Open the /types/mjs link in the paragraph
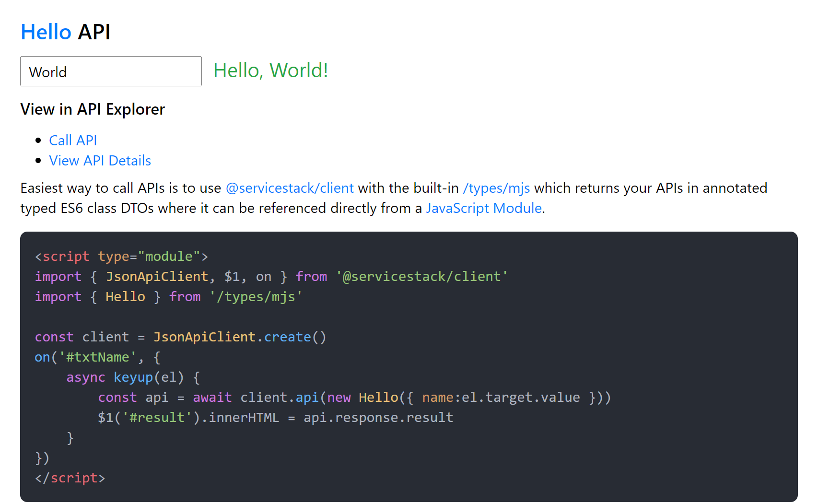Viewport: 818px width, 504px height. (496, 188)
